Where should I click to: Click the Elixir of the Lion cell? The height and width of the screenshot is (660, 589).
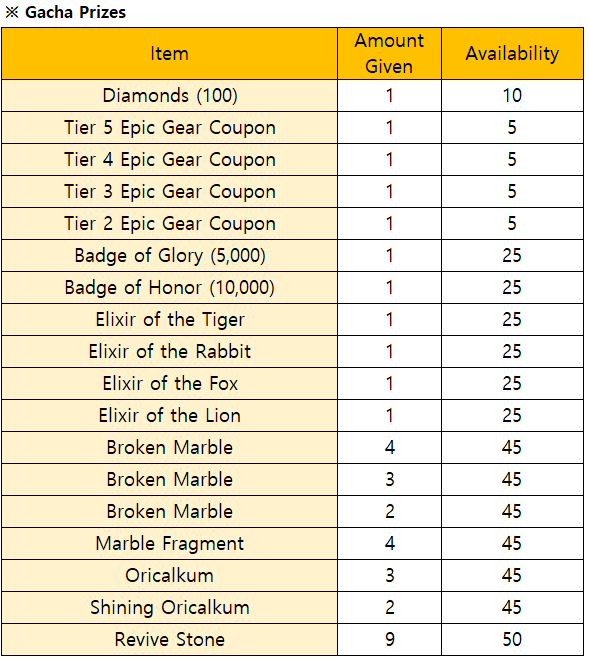coord(170,415)
